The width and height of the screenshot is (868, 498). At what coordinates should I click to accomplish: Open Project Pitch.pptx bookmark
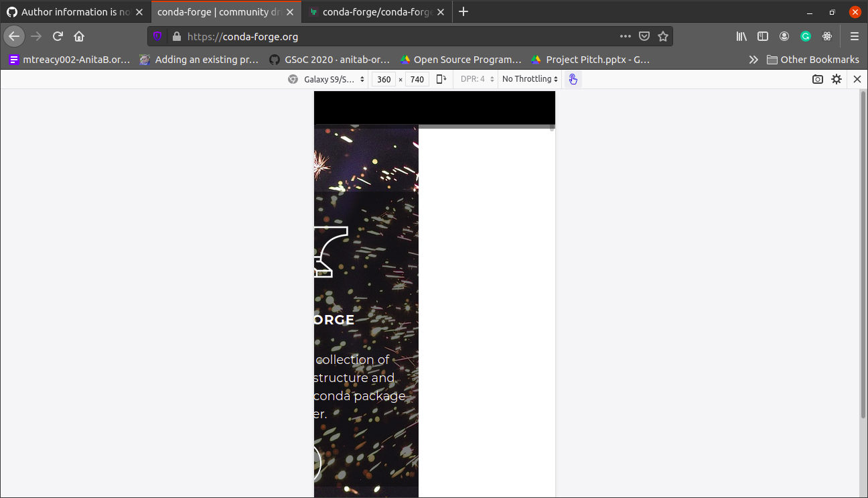pos(590,60)
